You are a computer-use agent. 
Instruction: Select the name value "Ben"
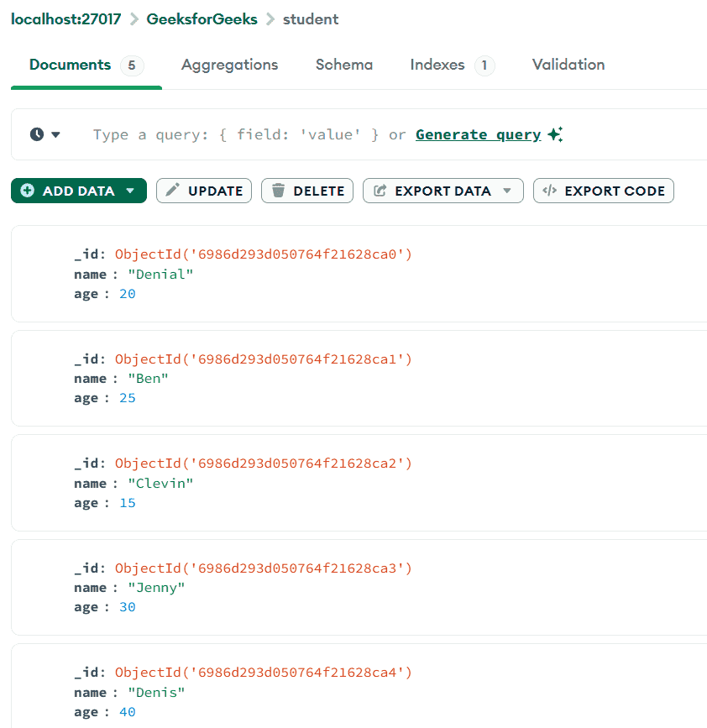coord(148,379)
